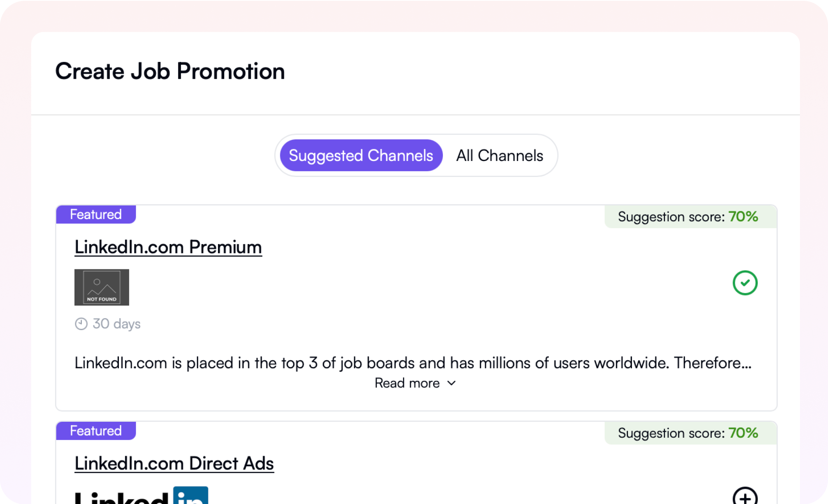The height and width of the screenshot is (504, 828).
Task: Click the truncated LinkedIn.com description text
Action: click(413, 363)
